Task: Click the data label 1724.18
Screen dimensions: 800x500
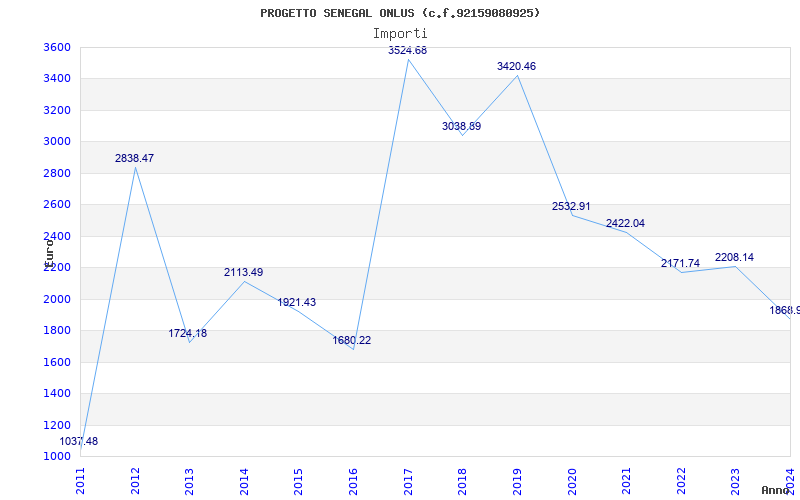Action: [188, 333]
